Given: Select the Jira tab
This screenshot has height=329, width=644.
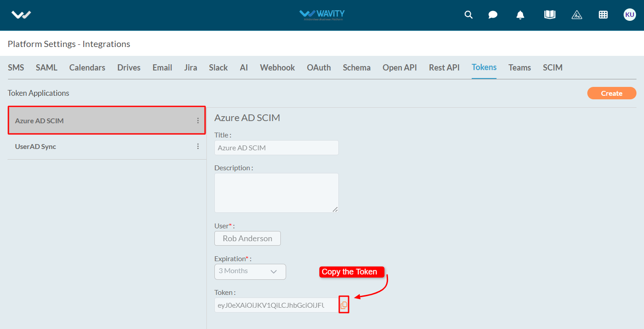Looking at the screenshot, I should click(190, 67).
